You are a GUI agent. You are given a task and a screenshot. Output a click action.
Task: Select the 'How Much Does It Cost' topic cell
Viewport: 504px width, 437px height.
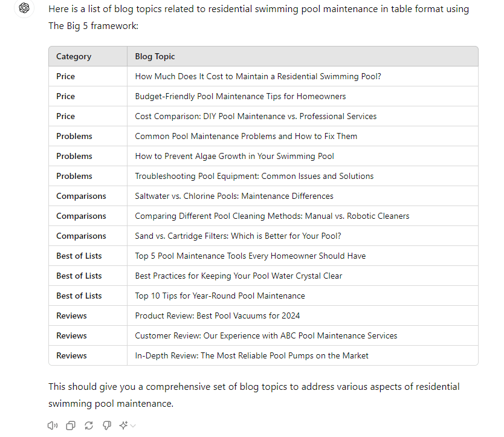point(258,76)
